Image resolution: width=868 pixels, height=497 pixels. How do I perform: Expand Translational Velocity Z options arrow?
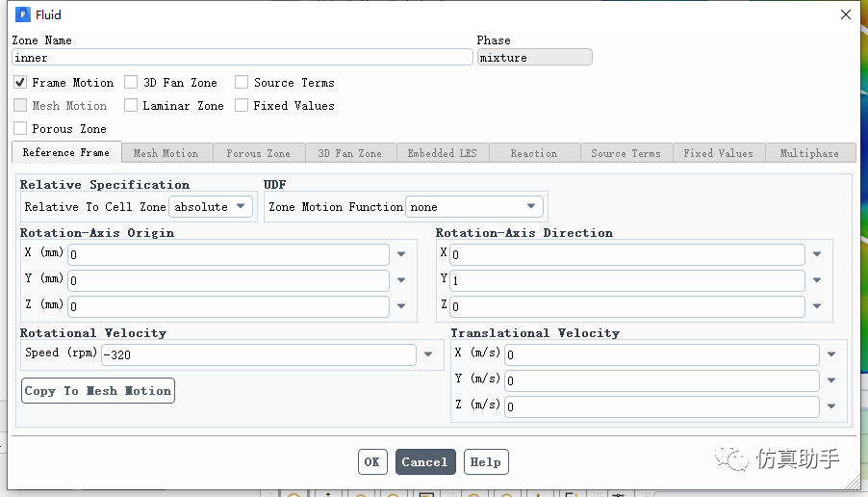tap(831, 406)
